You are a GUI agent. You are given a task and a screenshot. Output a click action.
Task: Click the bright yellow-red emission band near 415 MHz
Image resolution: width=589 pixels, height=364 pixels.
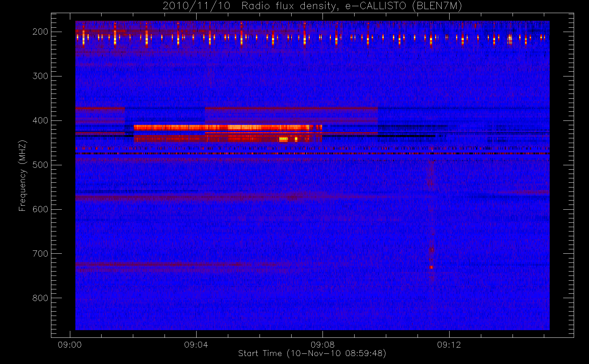[228, 127]
